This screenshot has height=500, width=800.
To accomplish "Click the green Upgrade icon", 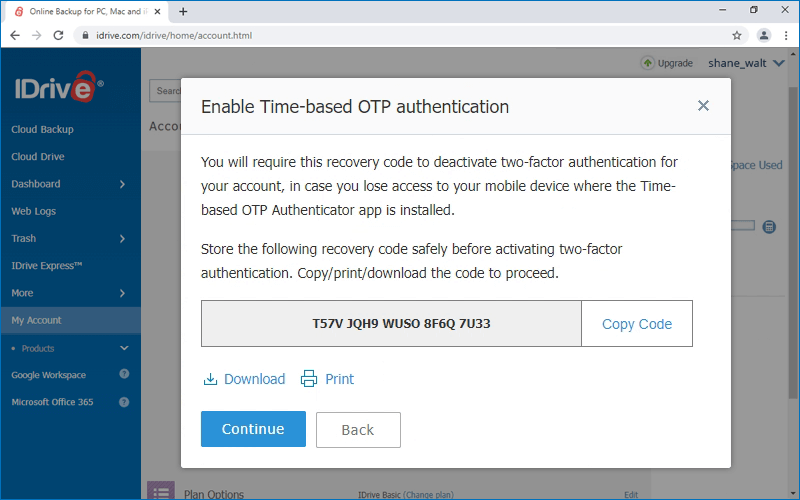I will click(647, 63).
